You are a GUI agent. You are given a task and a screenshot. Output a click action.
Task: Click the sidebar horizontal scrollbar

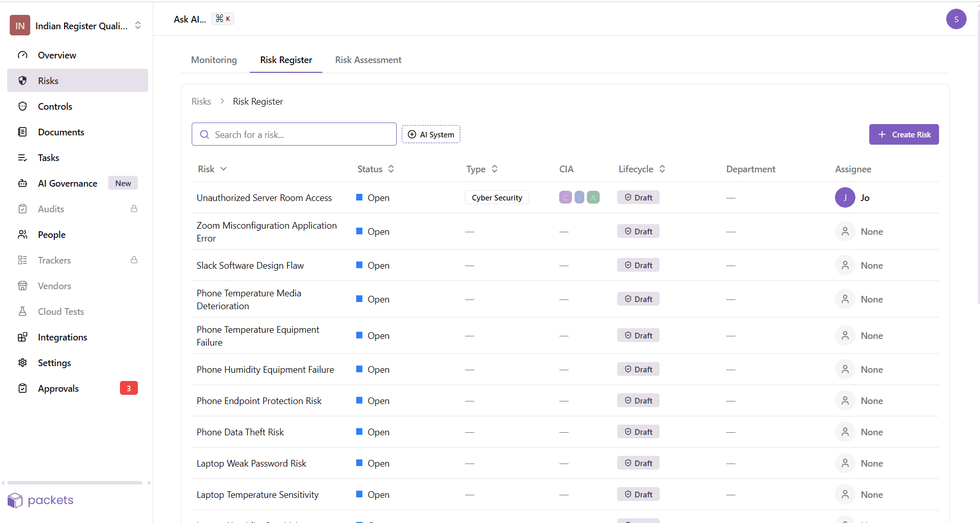coord(75,482)
